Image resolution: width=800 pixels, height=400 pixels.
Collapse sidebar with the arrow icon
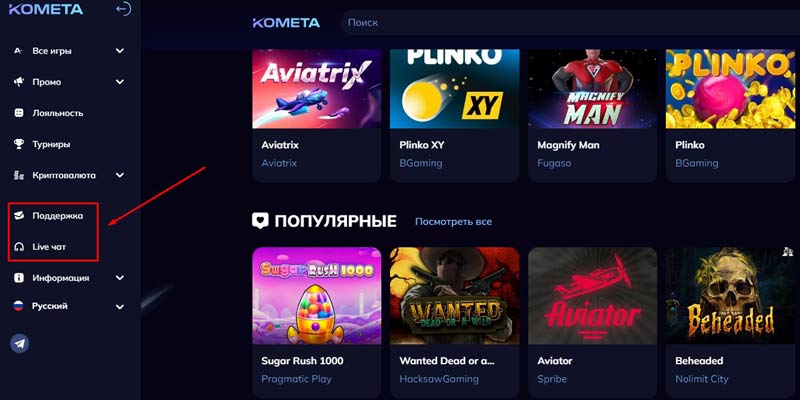(123, 9)
